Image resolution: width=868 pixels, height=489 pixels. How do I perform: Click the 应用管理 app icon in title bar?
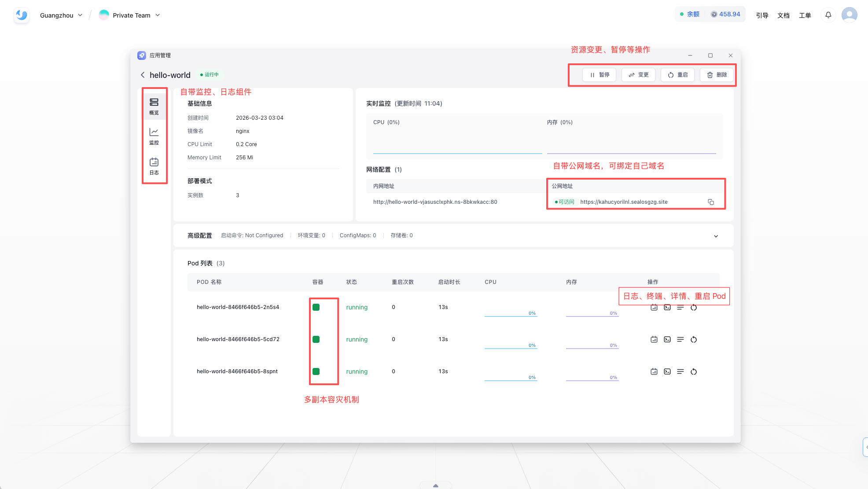(142, 55)
